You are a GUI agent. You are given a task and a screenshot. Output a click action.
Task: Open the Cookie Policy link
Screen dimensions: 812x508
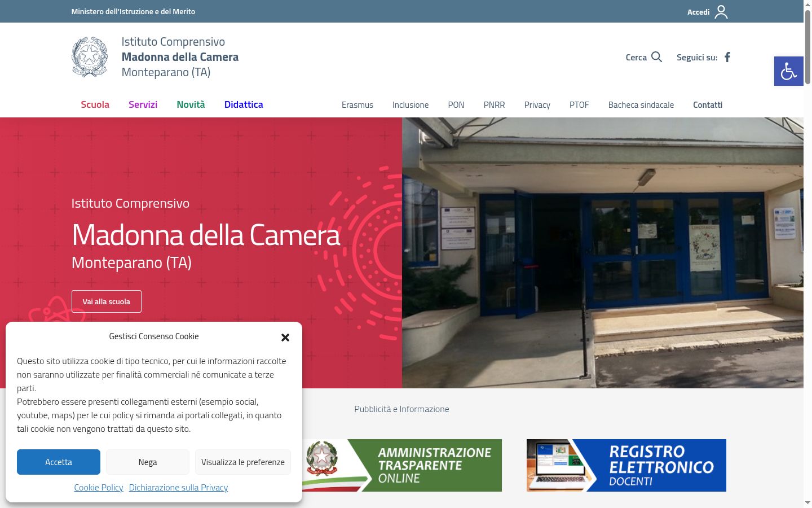point(99,487)
